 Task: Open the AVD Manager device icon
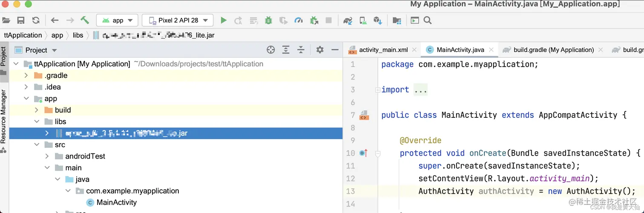coord(362,20)
